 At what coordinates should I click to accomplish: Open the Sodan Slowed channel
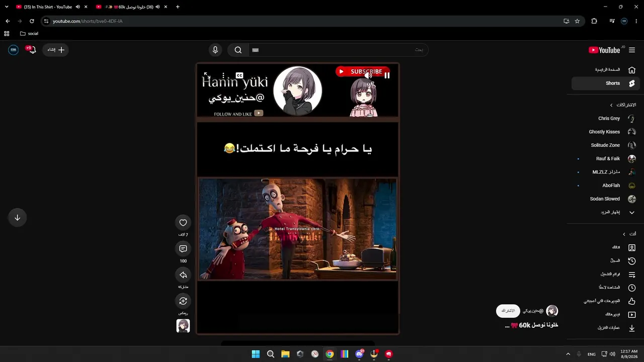[x=605, y=199]
